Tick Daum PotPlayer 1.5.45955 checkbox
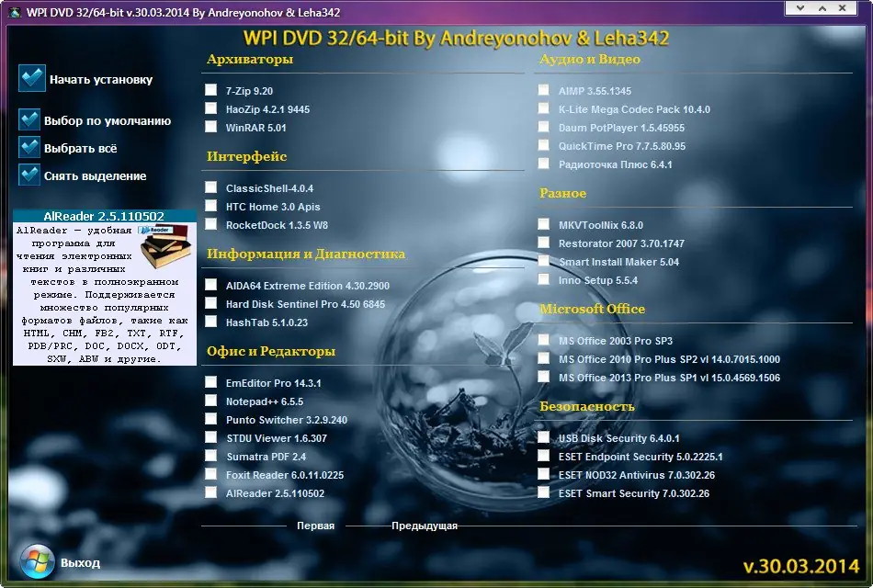 pos(544,127)
